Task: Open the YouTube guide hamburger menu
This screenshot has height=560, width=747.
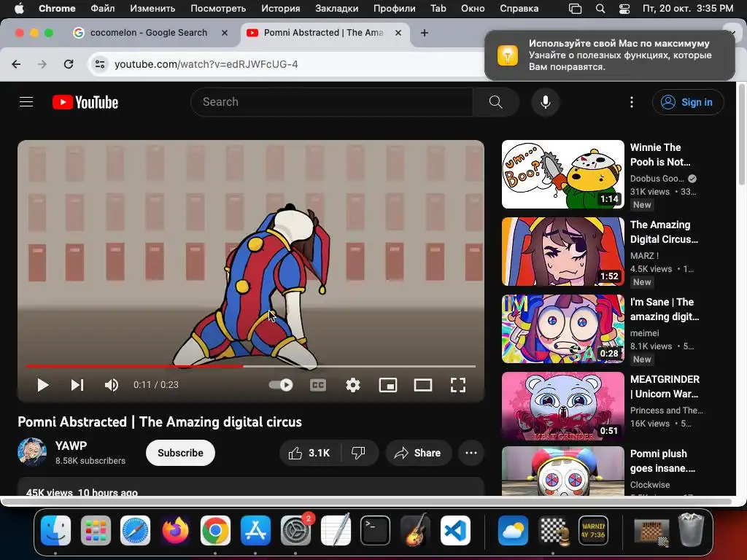Action: [x=26, y=102]
